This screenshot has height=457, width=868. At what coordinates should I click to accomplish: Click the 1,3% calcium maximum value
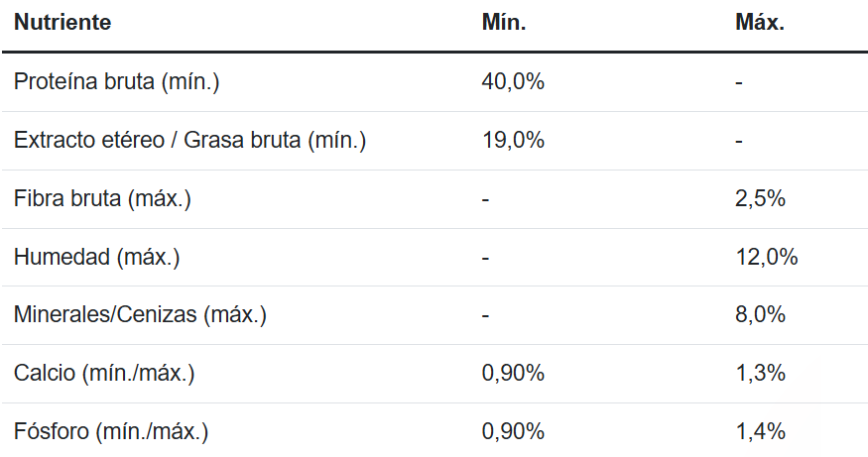click(x=760, y=374)
